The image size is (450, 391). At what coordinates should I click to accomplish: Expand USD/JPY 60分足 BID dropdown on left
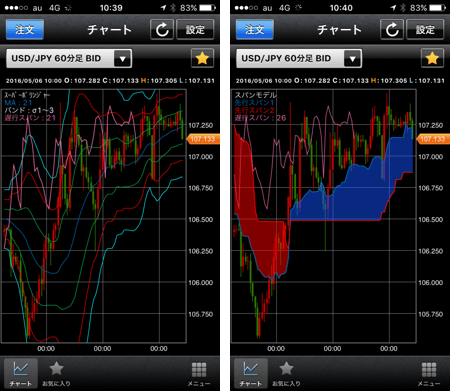(69, 59)
